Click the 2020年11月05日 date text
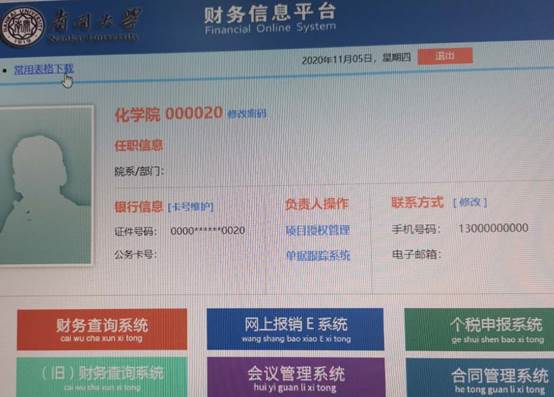 click(x=338, y=59)
